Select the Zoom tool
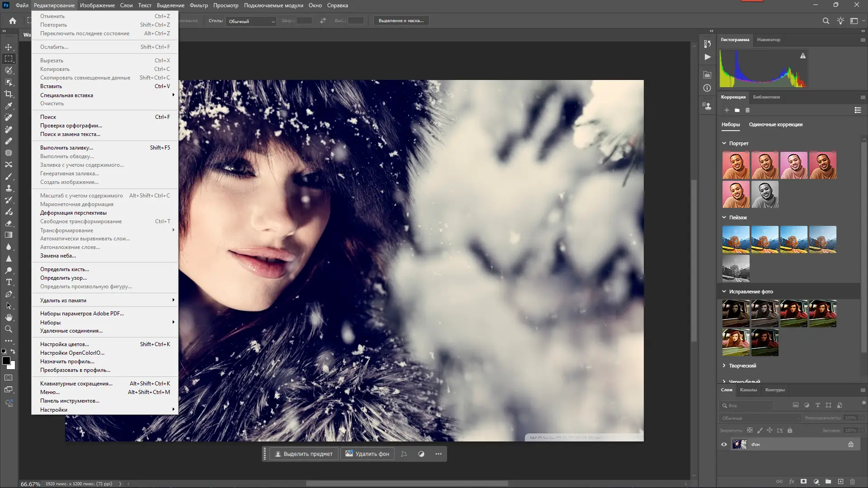Screen dimensions: 868x488 (9, 329)
